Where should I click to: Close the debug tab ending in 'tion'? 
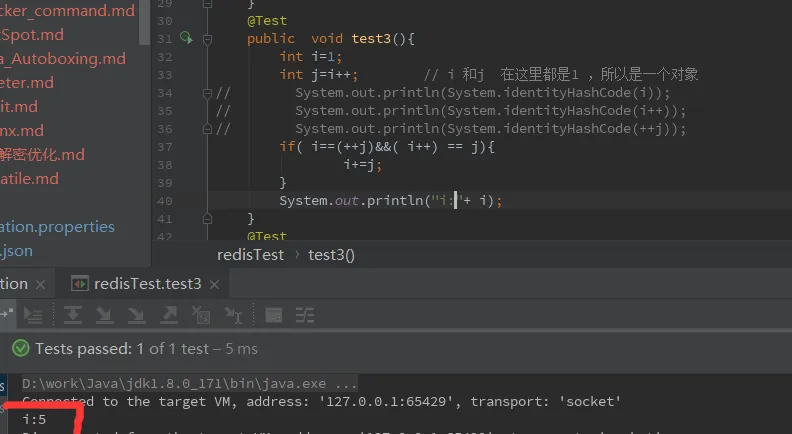(40, 284)
